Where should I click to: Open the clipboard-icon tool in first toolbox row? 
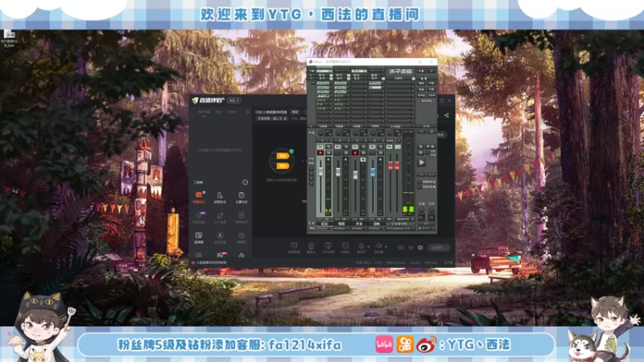241,197
